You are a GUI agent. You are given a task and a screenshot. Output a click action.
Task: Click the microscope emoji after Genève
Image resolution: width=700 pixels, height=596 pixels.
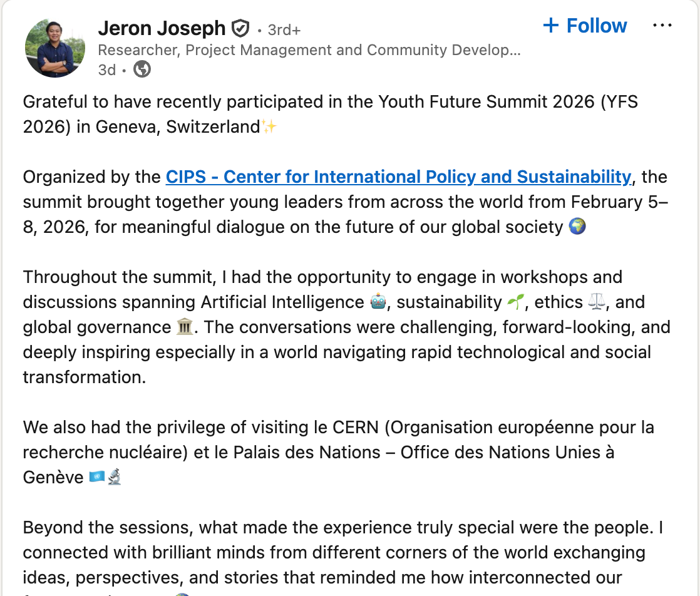[x=114, y=478]
